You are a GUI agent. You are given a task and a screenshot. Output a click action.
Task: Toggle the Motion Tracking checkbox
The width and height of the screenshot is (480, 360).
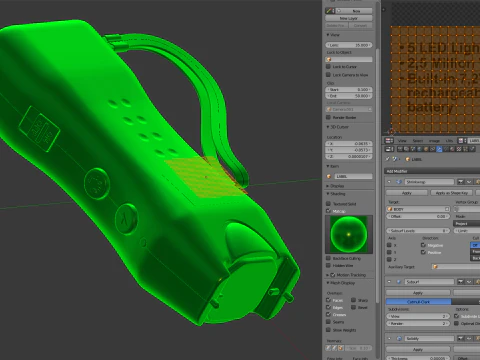coord(333,275)
